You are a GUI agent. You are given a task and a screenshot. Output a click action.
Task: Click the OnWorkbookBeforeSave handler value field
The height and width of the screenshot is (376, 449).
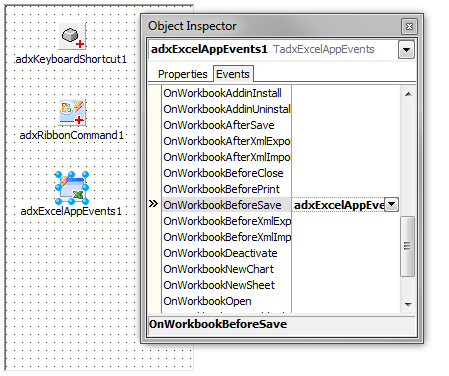tap(338, 205)
